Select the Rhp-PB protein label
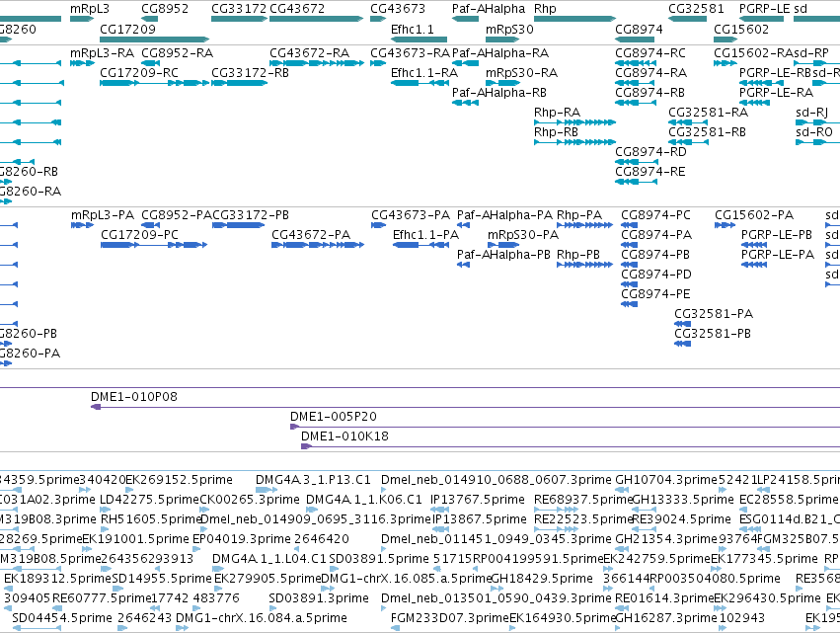The image size is (840, 633). point(578,255)
